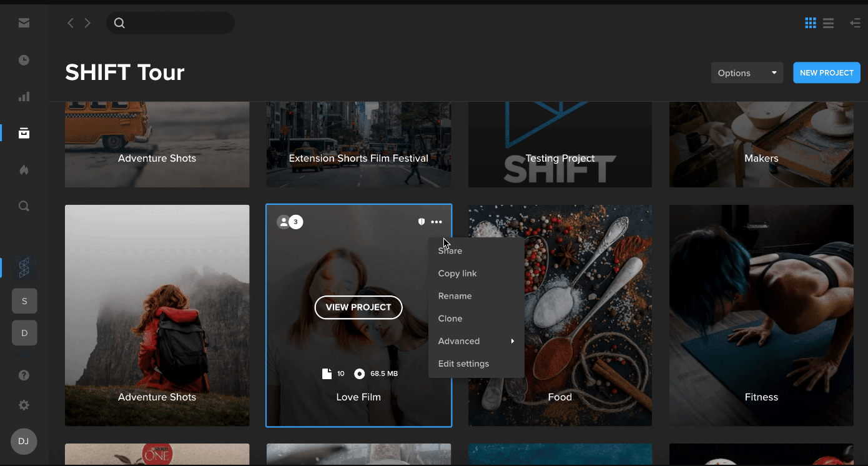868x466 pixels.
Task: Open account settings with the gear icon
Action: pyautogui.click(x=24, y=405)
